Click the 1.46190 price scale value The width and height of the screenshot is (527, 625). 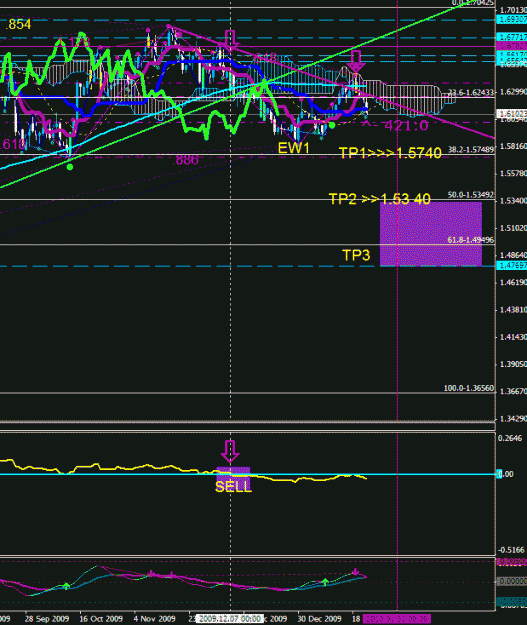tap(513, 283)
